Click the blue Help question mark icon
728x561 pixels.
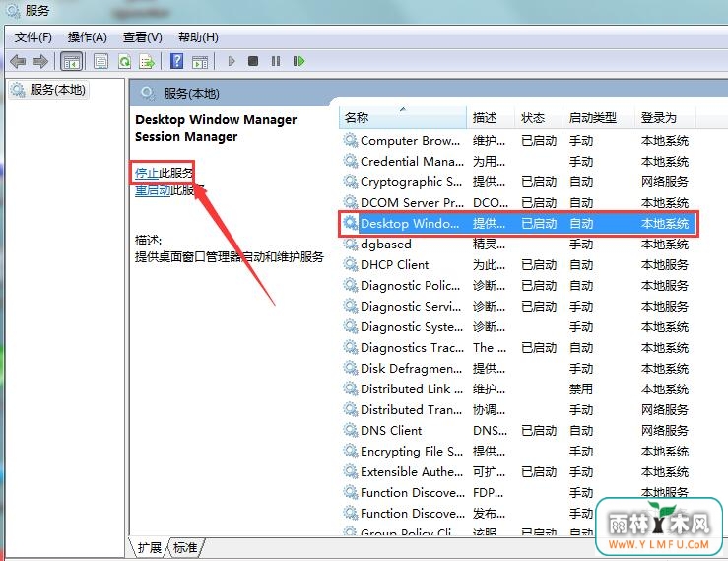(177, 61)
